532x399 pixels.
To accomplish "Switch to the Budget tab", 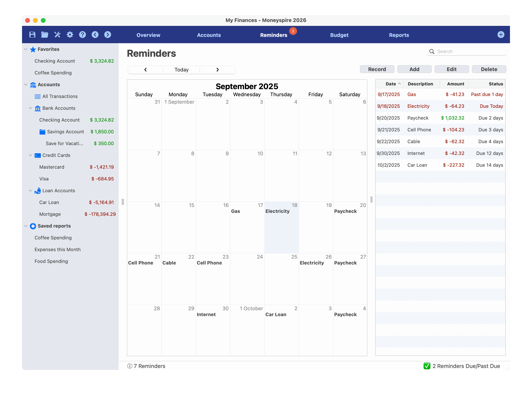I will pyautogui.click(x=339, y=35).
